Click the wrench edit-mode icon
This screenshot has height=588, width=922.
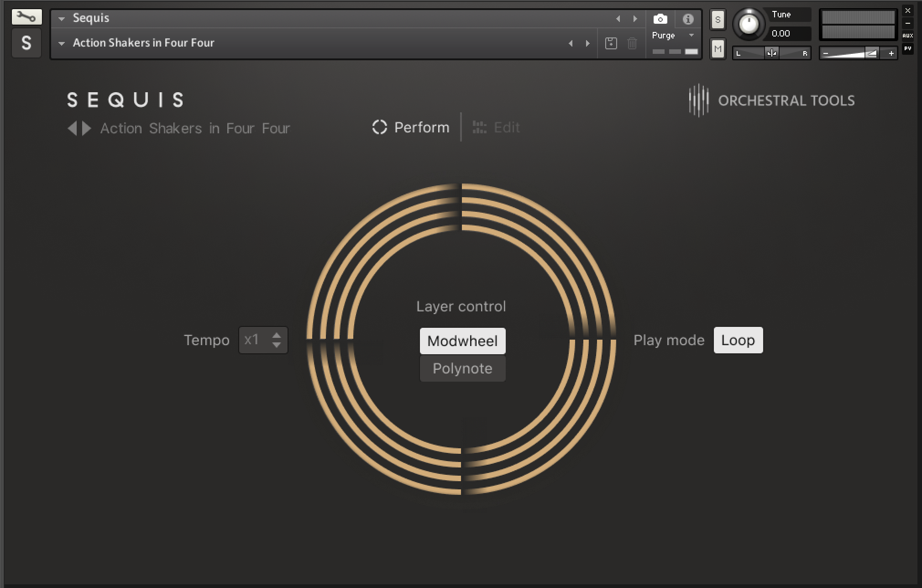[26, 17]
